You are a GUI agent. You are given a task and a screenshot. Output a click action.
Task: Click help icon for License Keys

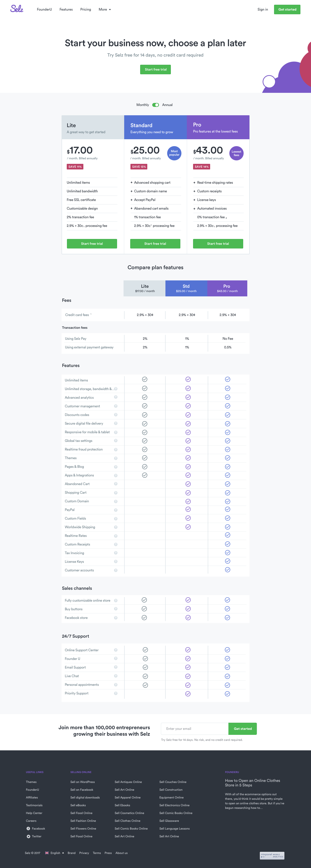[x=116, y=561]
